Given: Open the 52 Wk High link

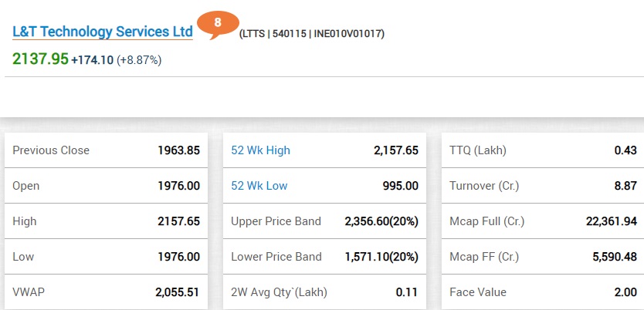Looking at the screenshot, I should click(260, 150).
